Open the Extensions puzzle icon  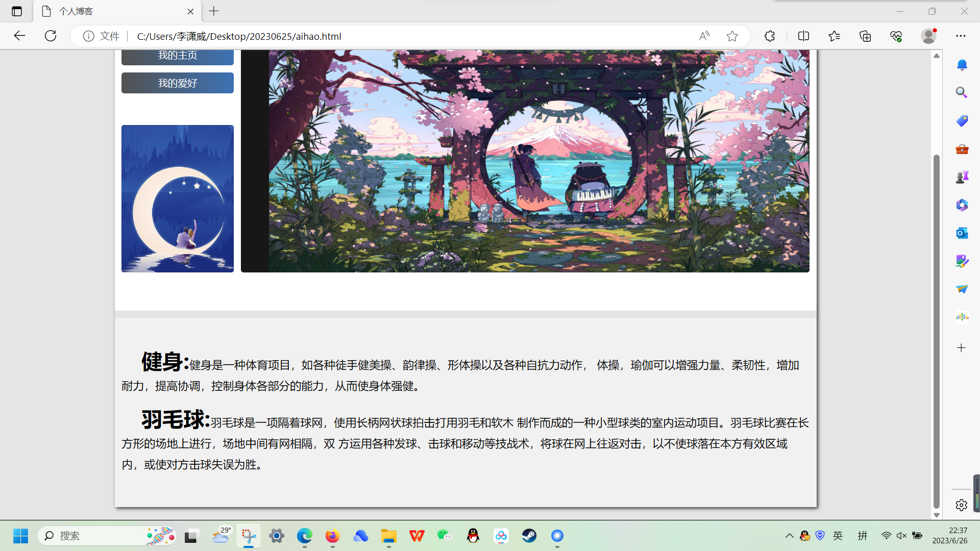coord(770,36)
